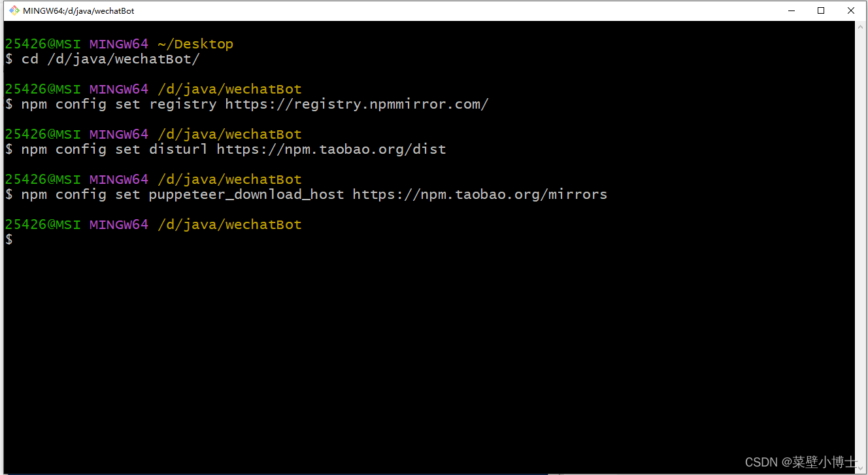Image resolution: width=868 pixels, height=475 pixels.
Task: Click the disturl command text
Action: click(178, 149)
